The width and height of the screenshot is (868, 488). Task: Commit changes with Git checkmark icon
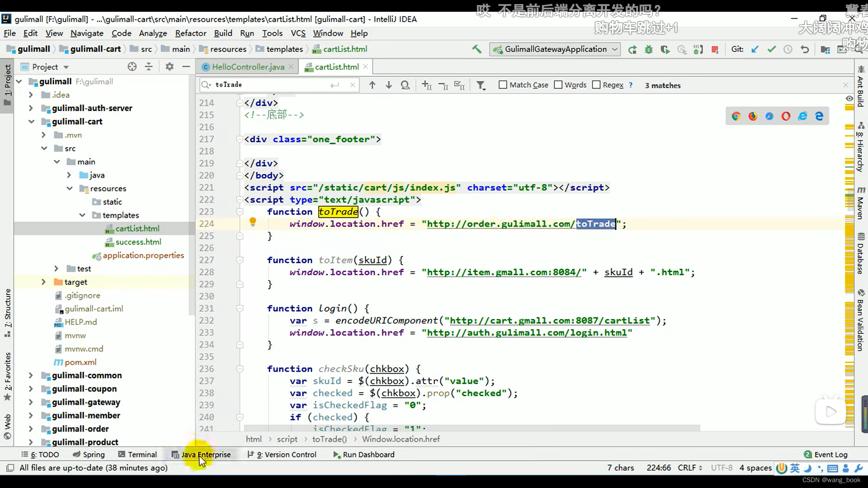click(x=771, y=50)
